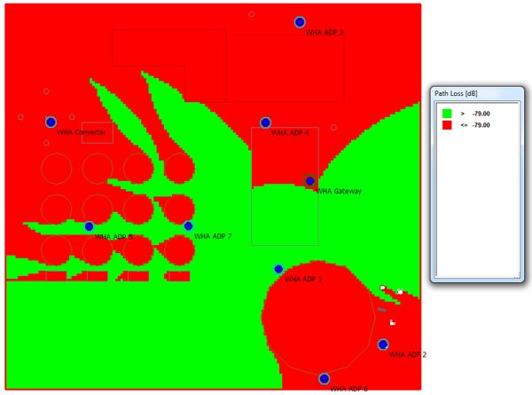Pick the WHA Gateway node marker
The image size is (532, 395).
pos(309,181)
